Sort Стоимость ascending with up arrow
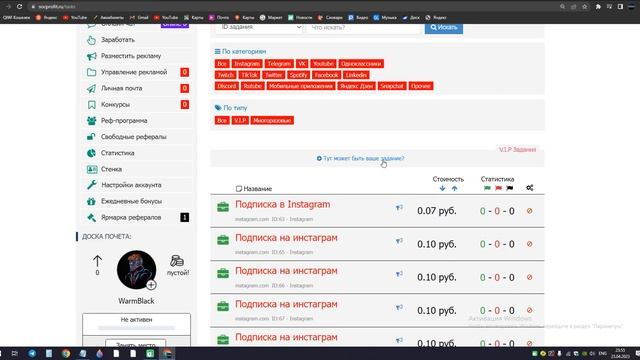Screen dimensions: 640x360 point(454,188)
